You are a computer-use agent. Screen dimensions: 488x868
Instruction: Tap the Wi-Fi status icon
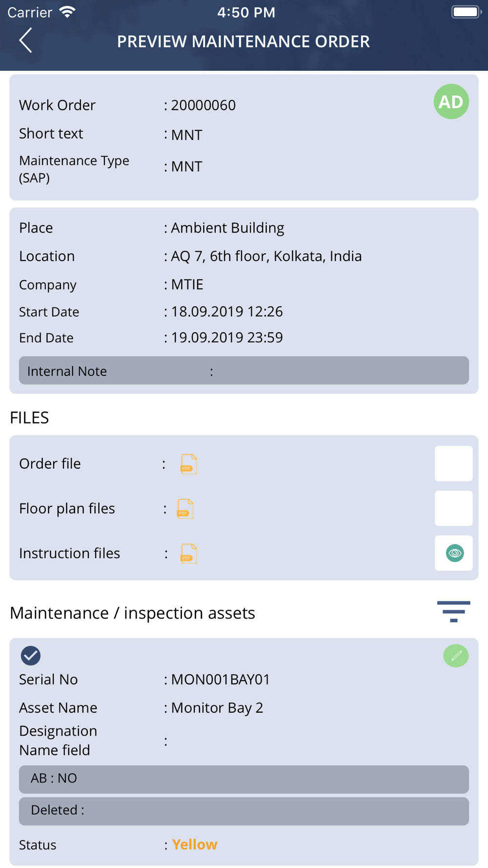tap(67, 12)
